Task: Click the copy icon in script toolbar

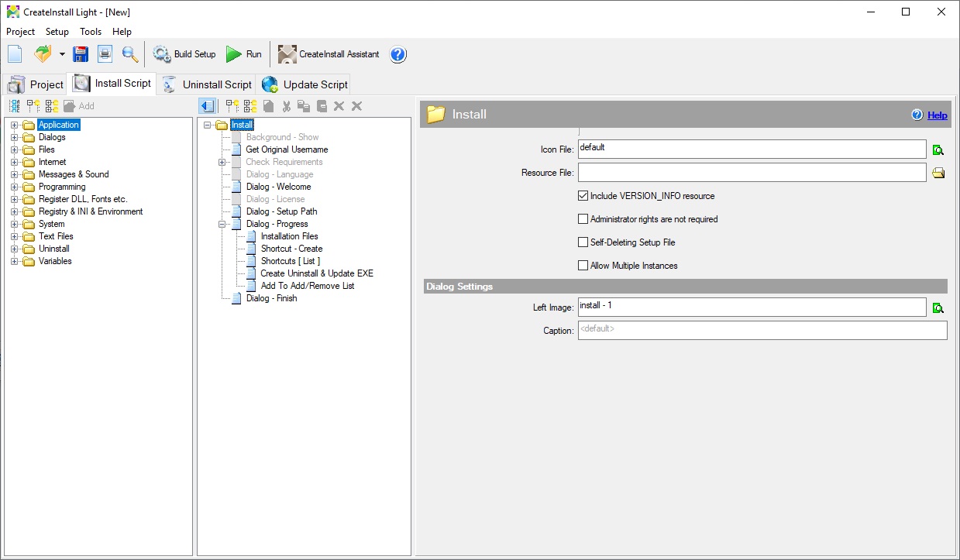Action: (304, 106)
